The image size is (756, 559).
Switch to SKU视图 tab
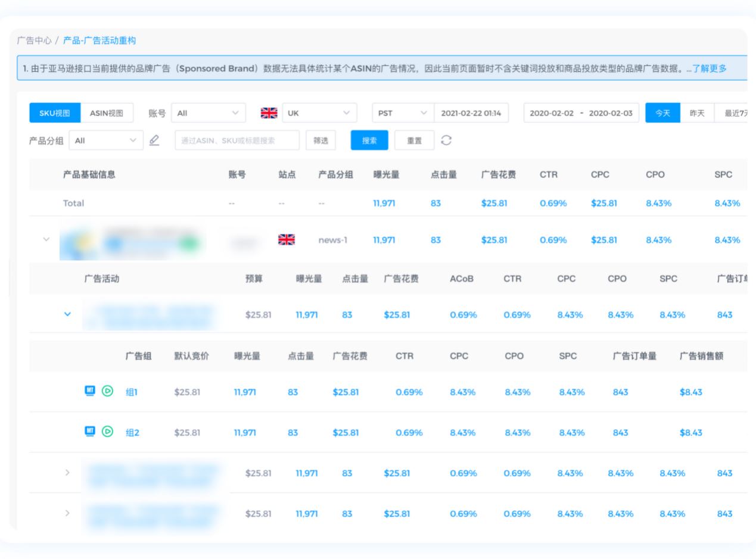[x=55, y=113]
